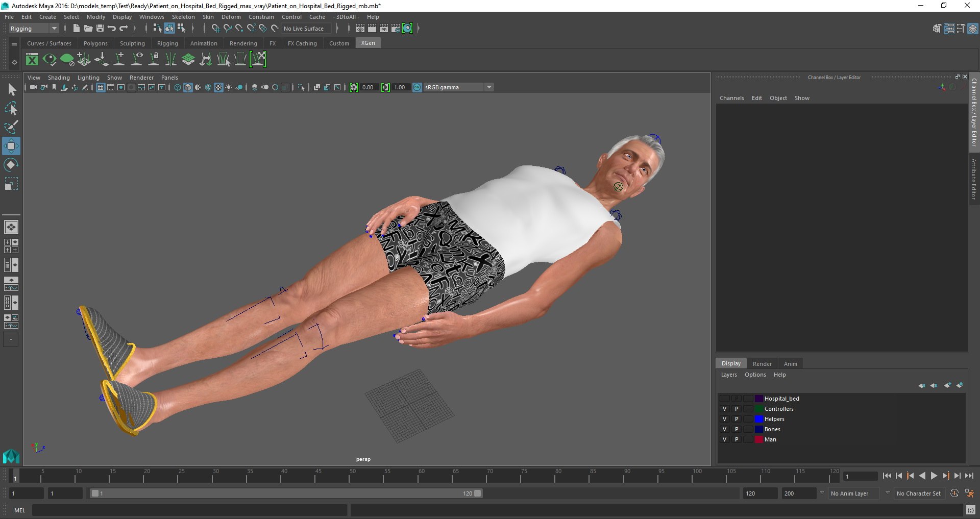Toggle visibility of Helpers layer

coord(724,419)
